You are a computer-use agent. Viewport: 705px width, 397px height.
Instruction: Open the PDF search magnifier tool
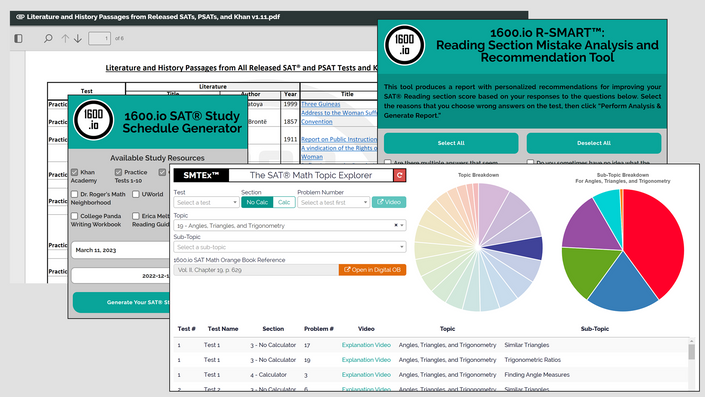(x=48, y=39)
